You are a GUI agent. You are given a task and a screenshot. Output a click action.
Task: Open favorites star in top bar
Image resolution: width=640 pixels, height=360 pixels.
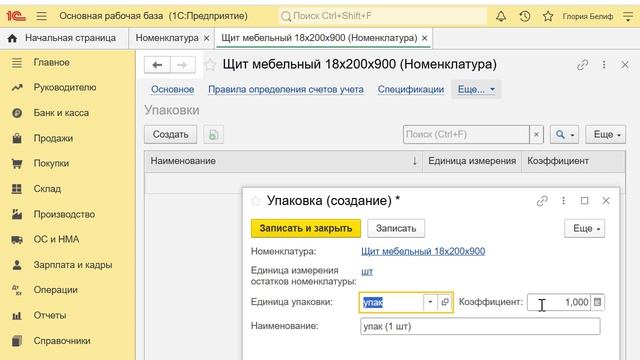(548, 16)
